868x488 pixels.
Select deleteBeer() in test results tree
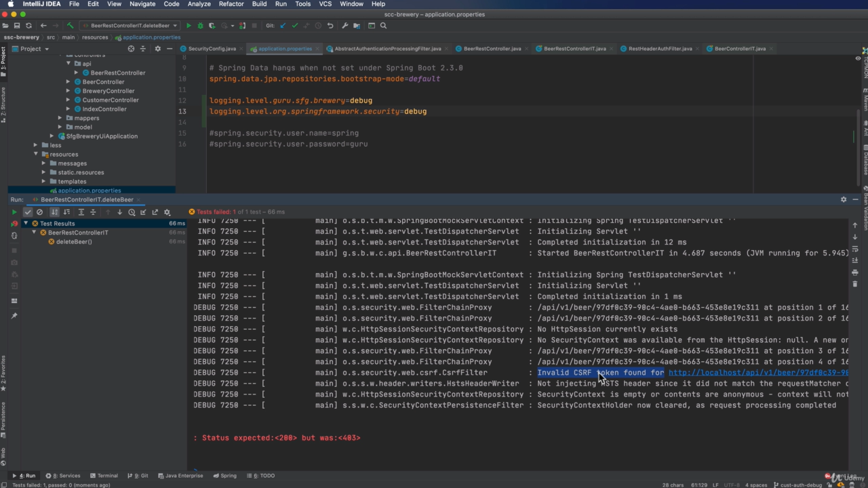(74, 242)
